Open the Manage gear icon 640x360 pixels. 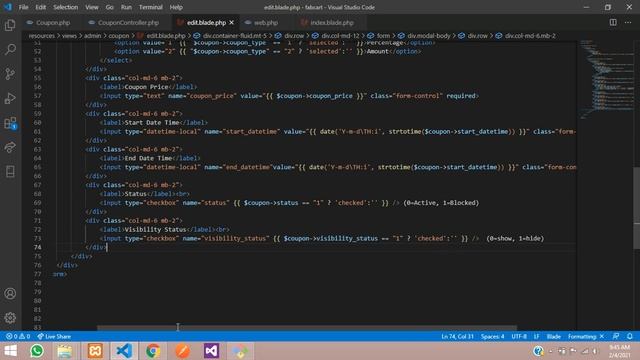10,318
